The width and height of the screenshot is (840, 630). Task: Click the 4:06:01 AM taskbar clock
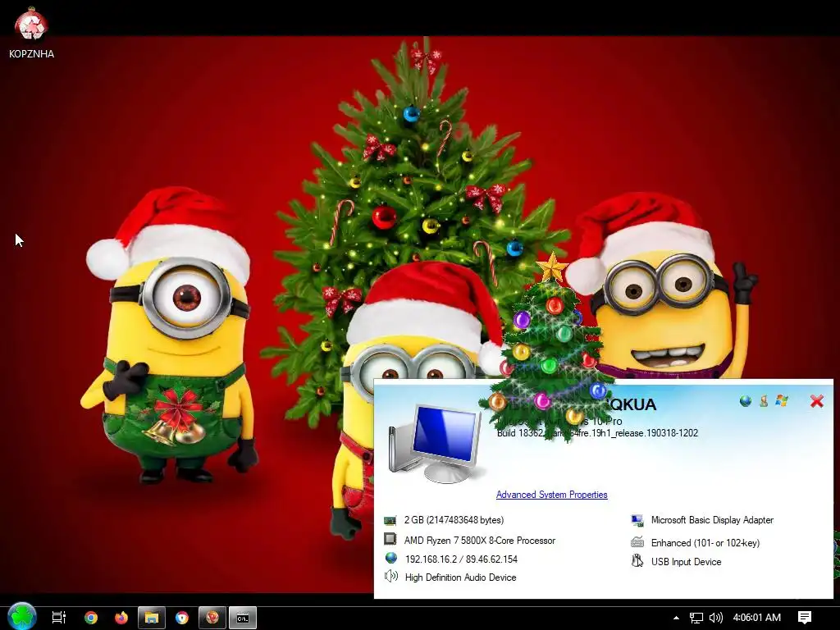coord(756,618)
